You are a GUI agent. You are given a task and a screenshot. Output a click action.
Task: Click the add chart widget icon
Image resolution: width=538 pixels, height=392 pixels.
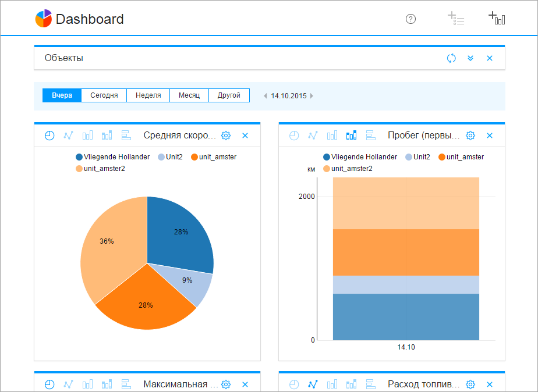point(497,18)
